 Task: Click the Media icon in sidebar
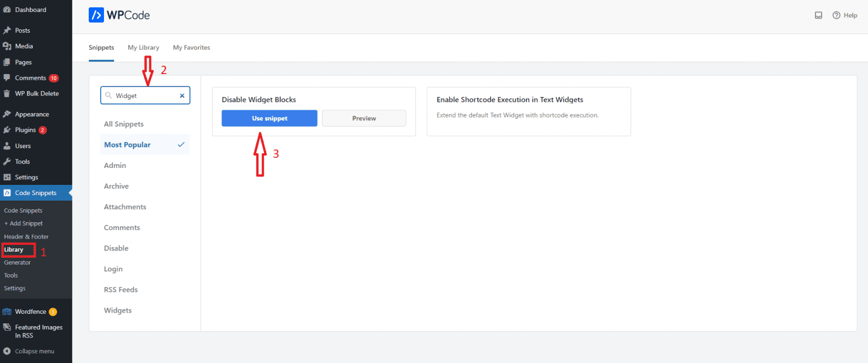7,46
